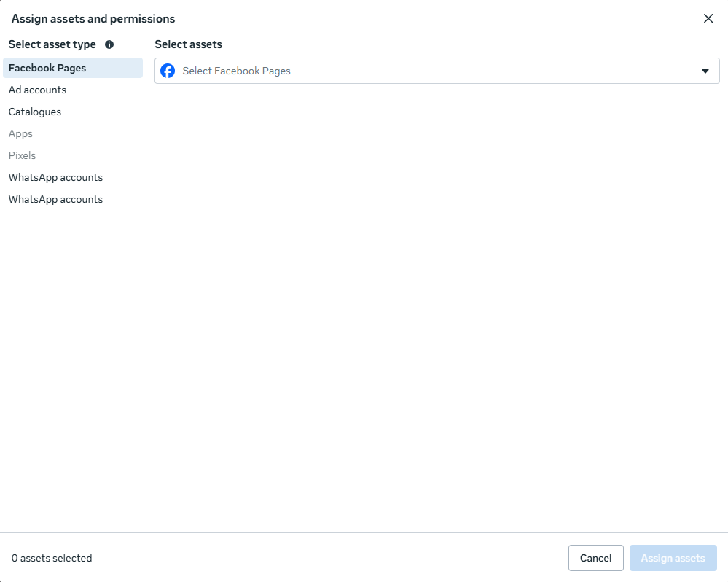Screen dimensions: 728x582
Task: Expand the Select Facebook Pages dropdown arrow
Action: pos(705,71)
